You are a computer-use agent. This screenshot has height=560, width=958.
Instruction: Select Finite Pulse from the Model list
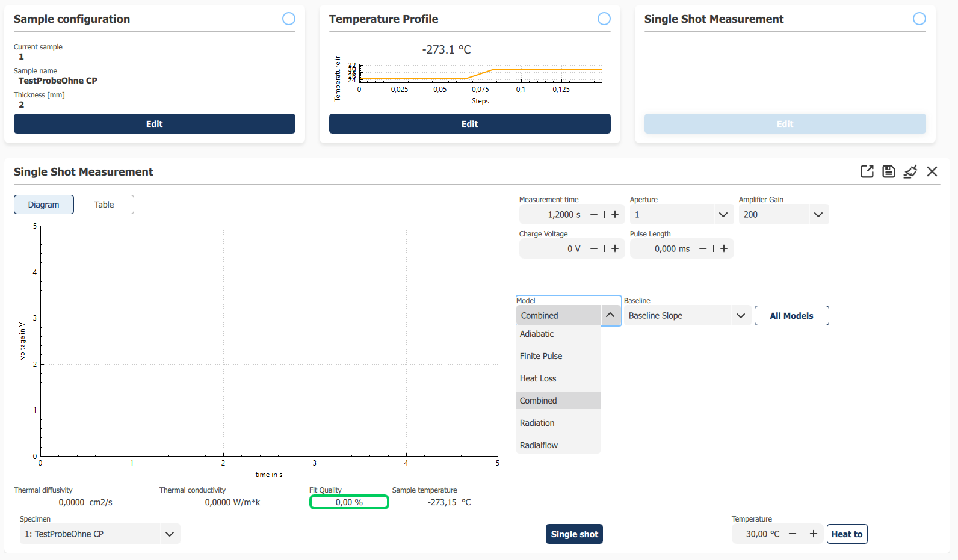tap(541, 356)
